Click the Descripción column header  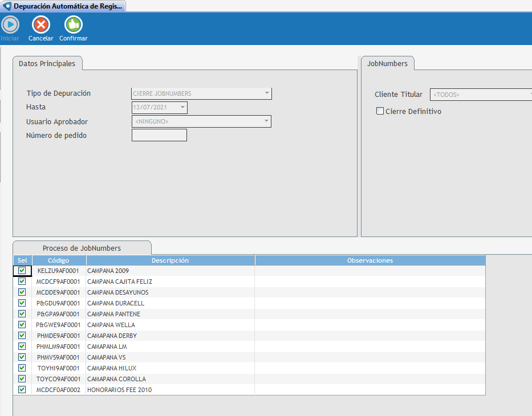(170, 260)
